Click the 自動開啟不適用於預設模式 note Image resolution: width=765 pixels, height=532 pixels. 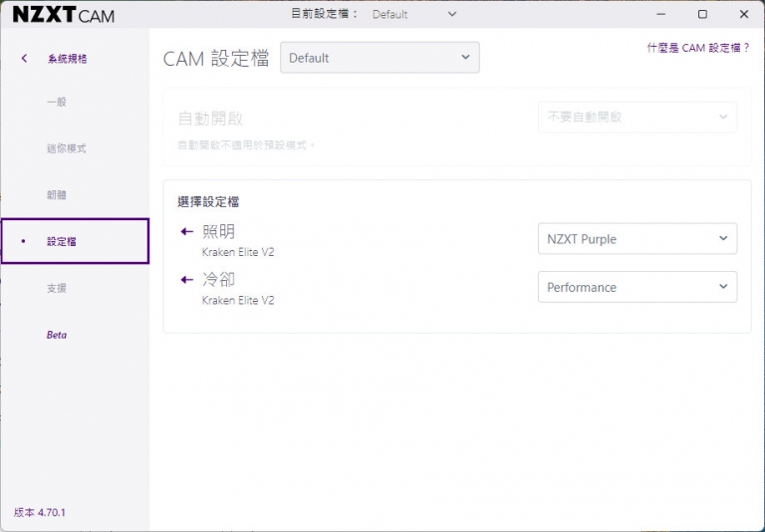(x=246, y=145)
